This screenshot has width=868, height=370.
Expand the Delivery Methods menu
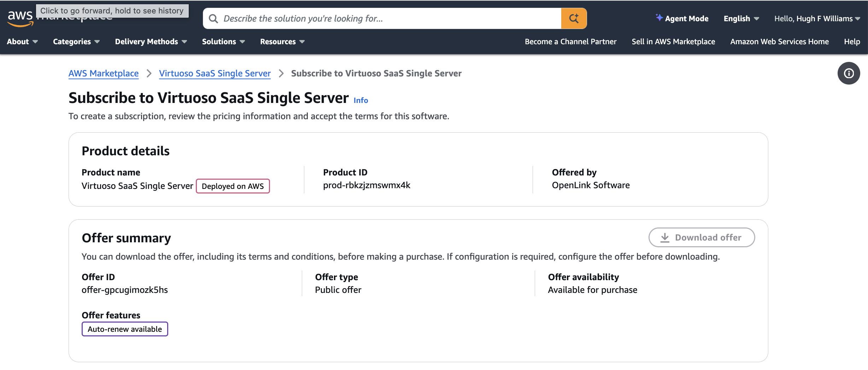(151, 41)
